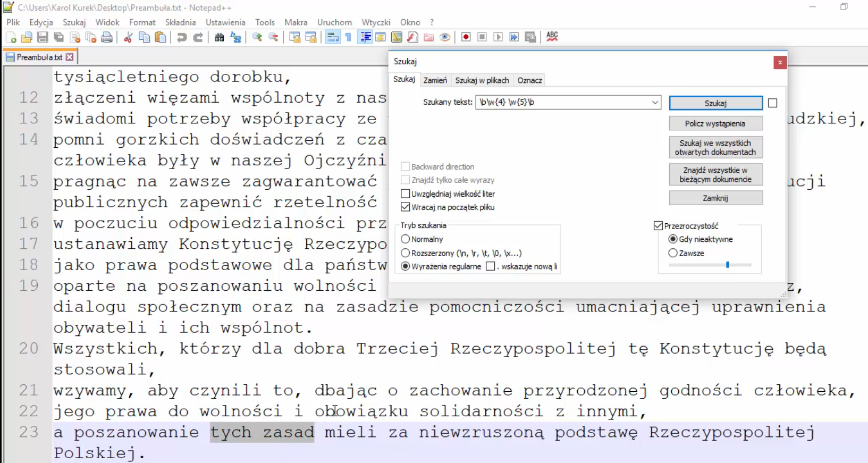This screenshot has width=868, height=463.
Task: Click the Print icon in toolbar
Action: tap(107, 37)
